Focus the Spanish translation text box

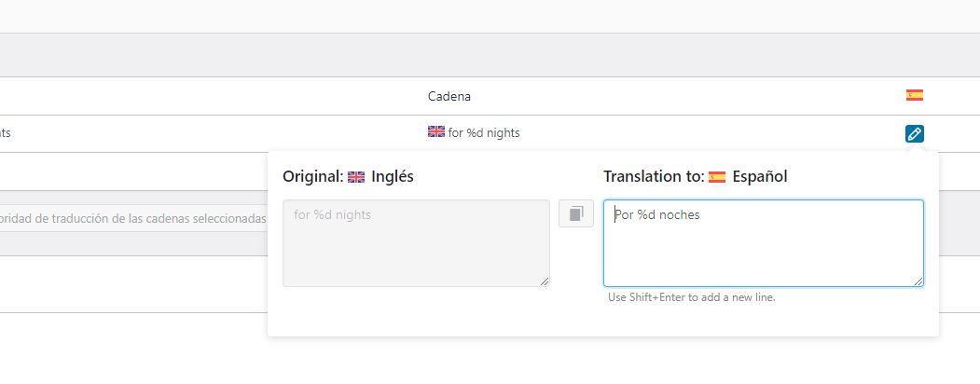point(763,247)
